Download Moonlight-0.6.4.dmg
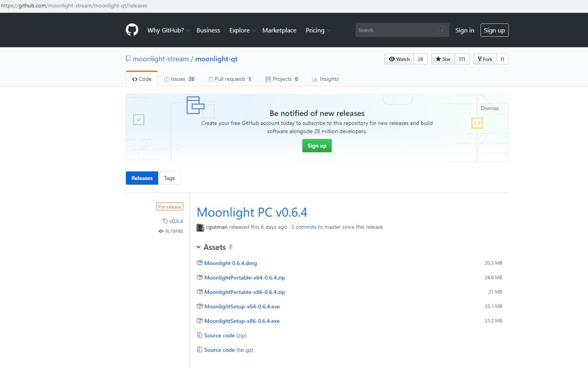 231,263
